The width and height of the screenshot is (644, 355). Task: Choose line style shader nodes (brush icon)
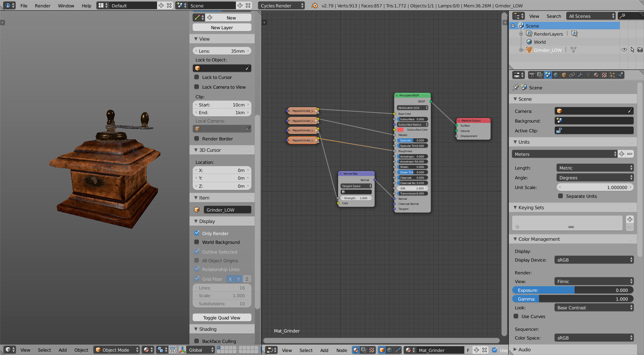[397, 350]
